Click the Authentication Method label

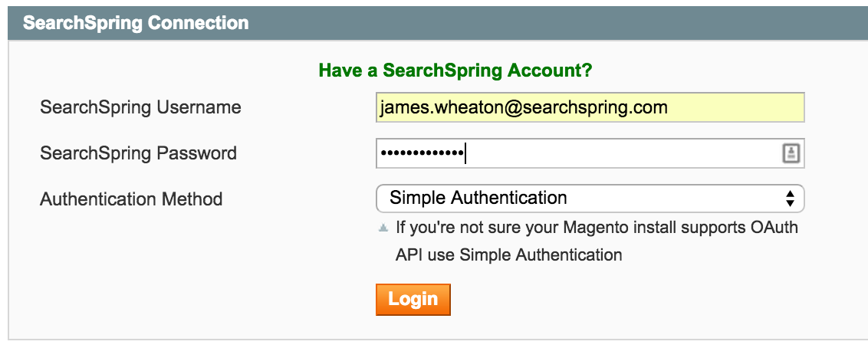click(131, 200)
